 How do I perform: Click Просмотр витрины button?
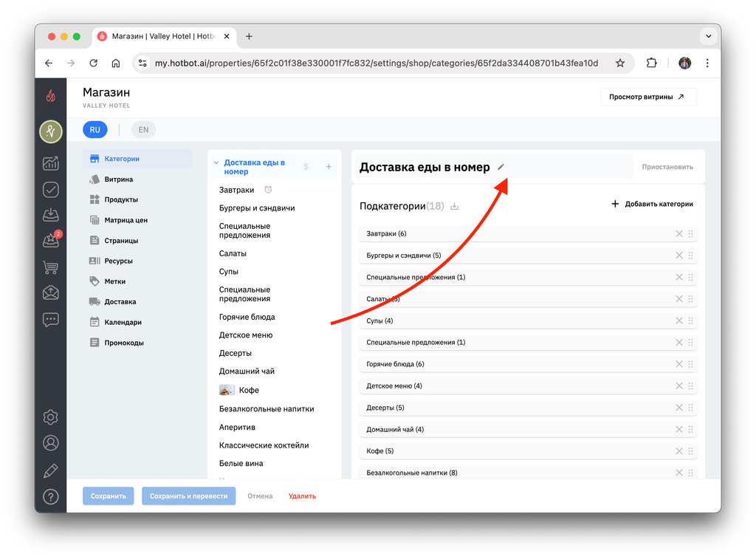point(648,97)
